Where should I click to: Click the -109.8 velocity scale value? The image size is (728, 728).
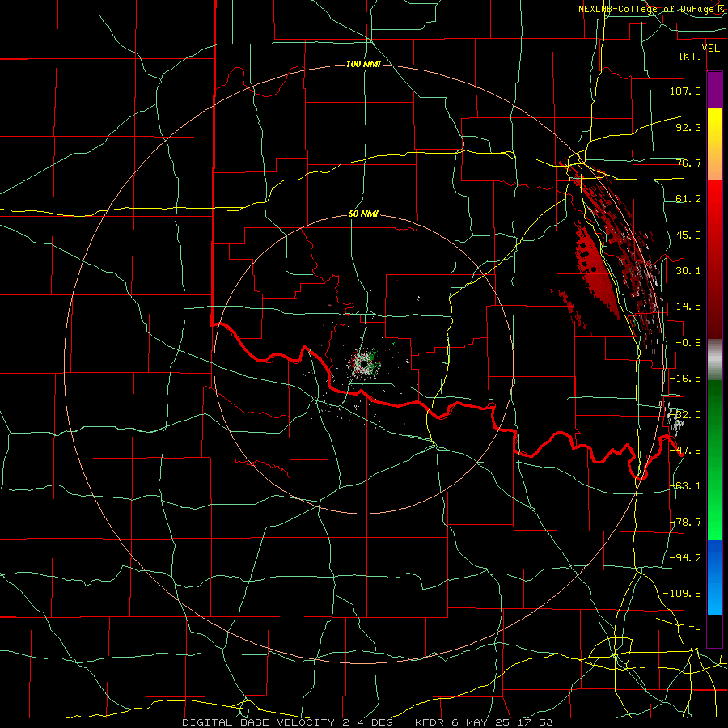point(682,594)
